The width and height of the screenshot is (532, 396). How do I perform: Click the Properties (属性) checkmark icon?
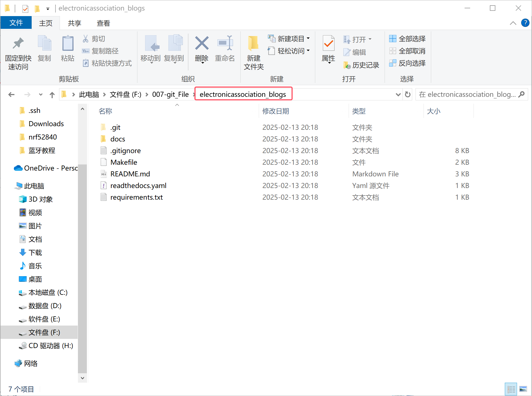pyautogui.click(x=329, y=43)
